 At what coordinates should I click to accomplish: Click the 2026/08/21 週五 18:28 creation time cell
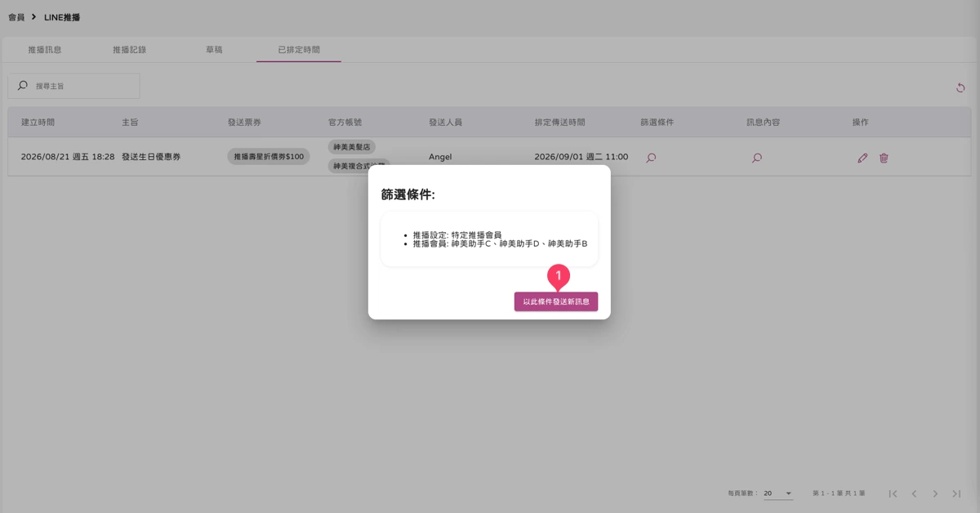coord(68,157)
